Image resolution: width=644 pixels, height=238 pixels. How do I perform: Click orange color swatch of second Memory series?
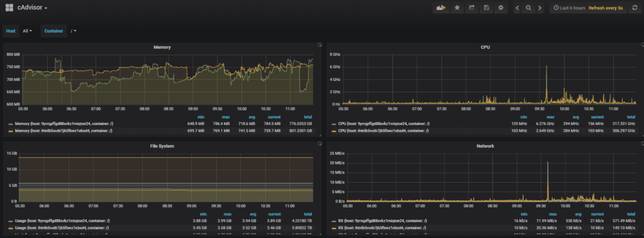(x=10, y=131)
